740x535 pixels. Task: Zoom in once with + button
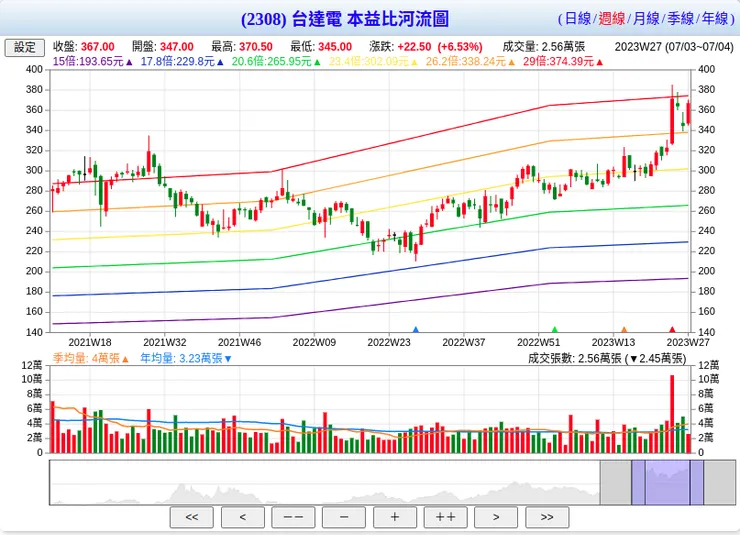click(x=395, y=518)
